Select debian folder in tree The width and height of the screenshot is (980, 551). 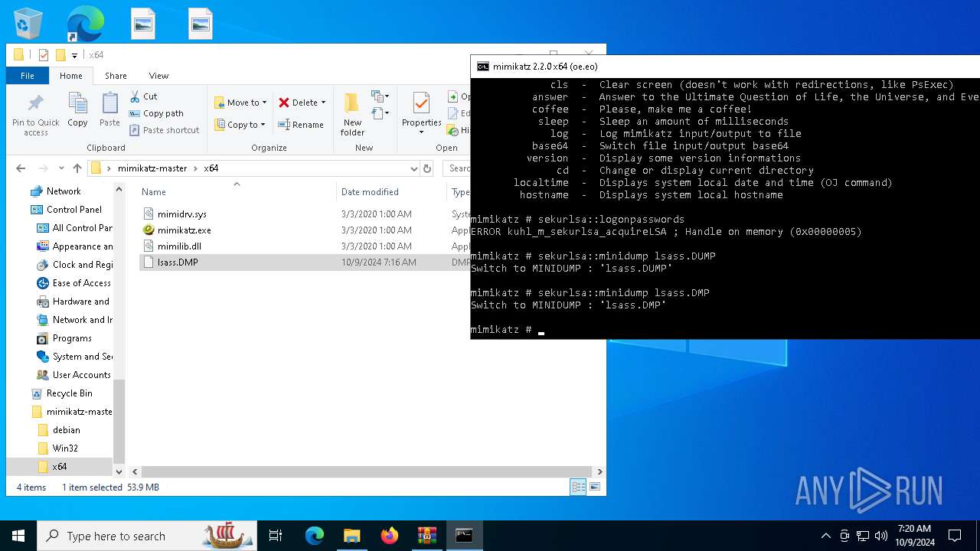pos(66,430)
